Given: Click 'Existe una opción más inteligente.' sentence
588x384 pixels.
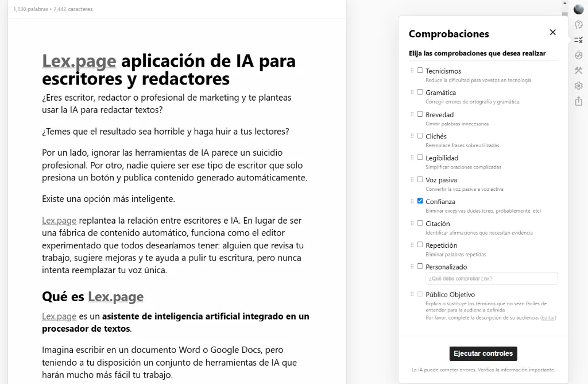Looking at the screenshot, I should click(109, 199).
